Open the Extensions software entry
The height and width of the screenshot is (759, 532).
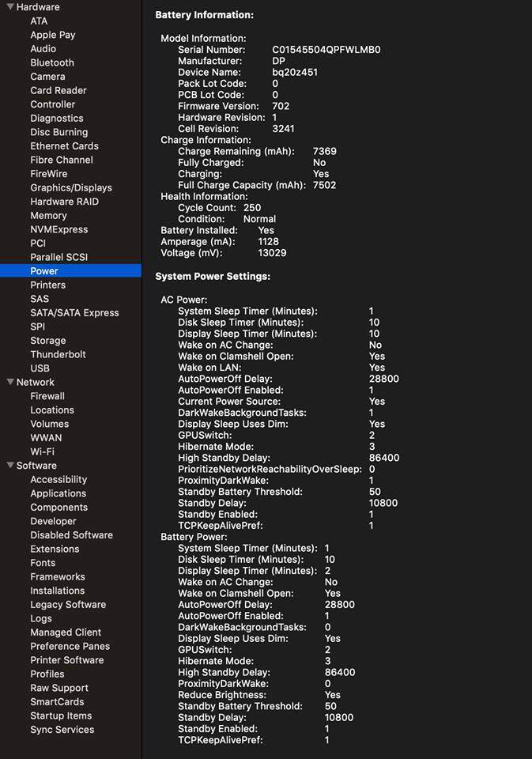[x=55, y=549]
